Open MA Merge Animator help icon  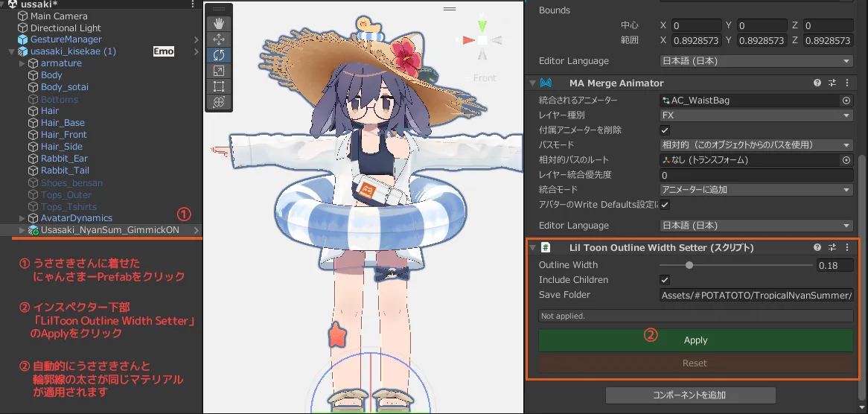[x=817, y=83]
